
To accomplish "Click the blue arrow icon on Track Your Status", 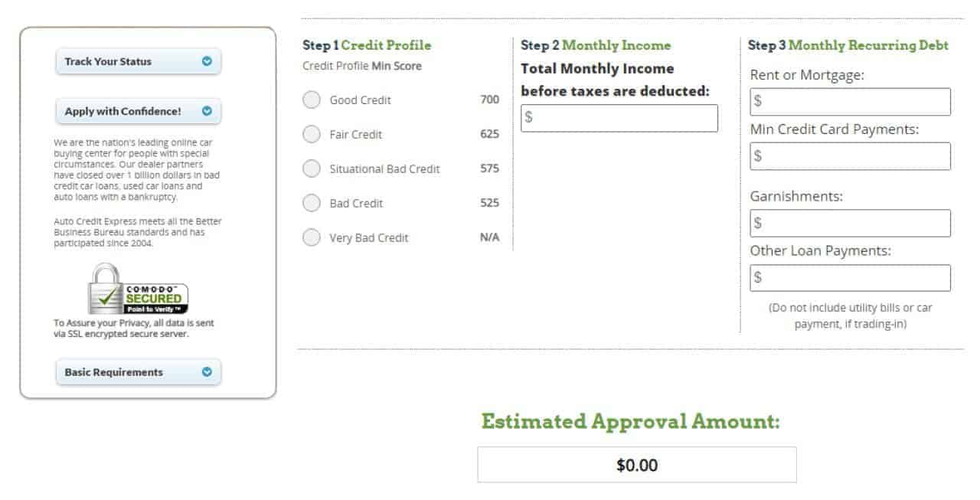I will coord(207,61).
